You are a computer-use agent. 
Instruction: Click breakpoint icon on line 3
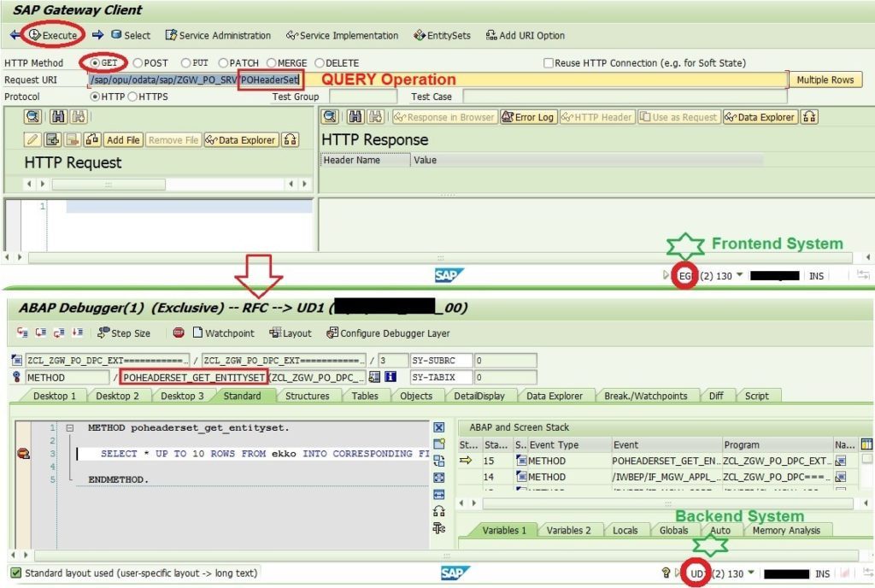[x=23, y=453]
